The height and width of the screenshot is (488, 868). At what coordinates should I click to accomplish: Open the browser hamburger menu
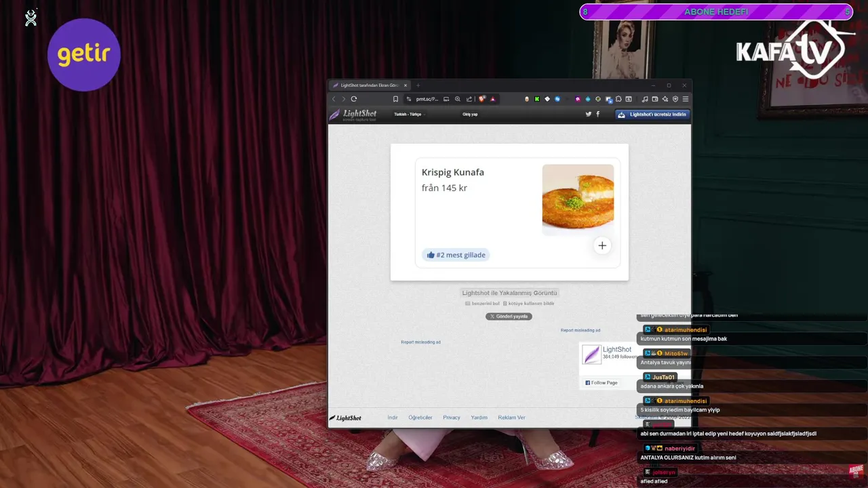pos(685,99)
